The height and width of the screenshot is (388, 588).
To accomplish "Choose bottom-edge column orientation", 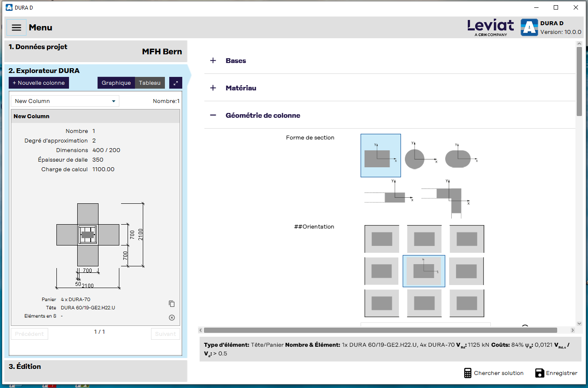I will tap(424, 303).
